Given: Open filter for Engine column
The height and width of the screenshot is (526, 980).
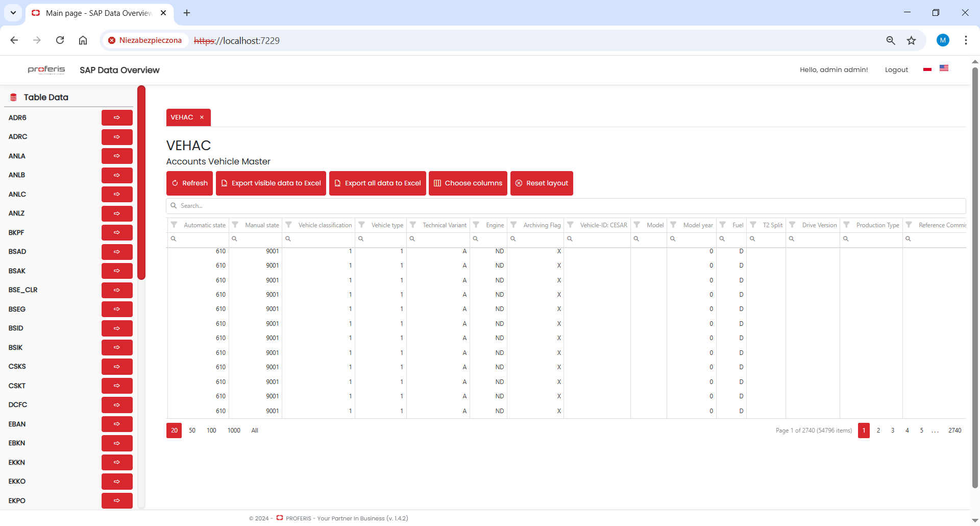Looking at the screenshot, I should coord(476,225).
